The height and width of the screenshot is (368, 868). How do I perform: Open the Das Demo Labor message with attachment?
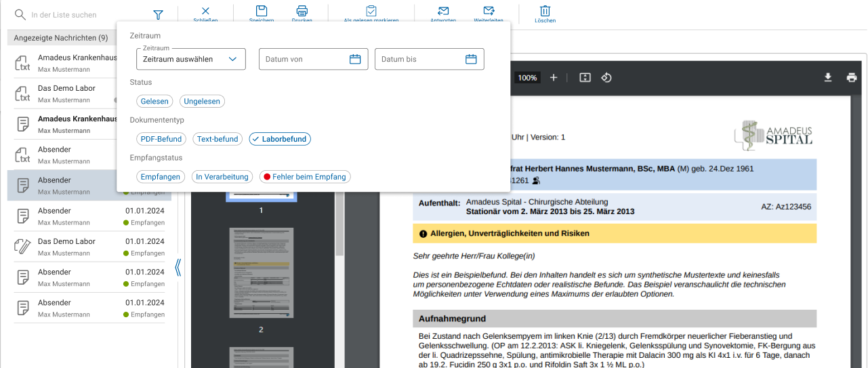coord(88,247)
